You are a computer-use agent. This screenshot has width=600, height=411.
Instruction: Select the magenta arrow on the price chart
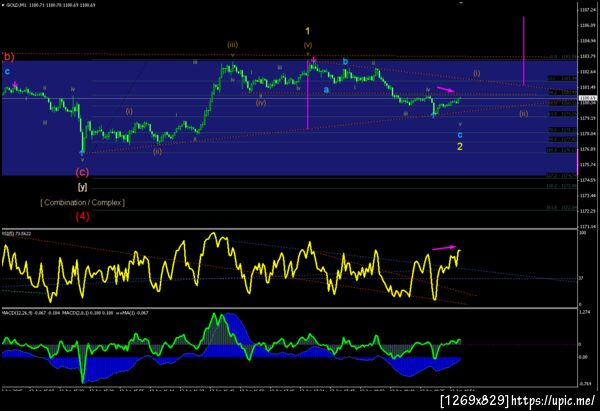point(446,89)
